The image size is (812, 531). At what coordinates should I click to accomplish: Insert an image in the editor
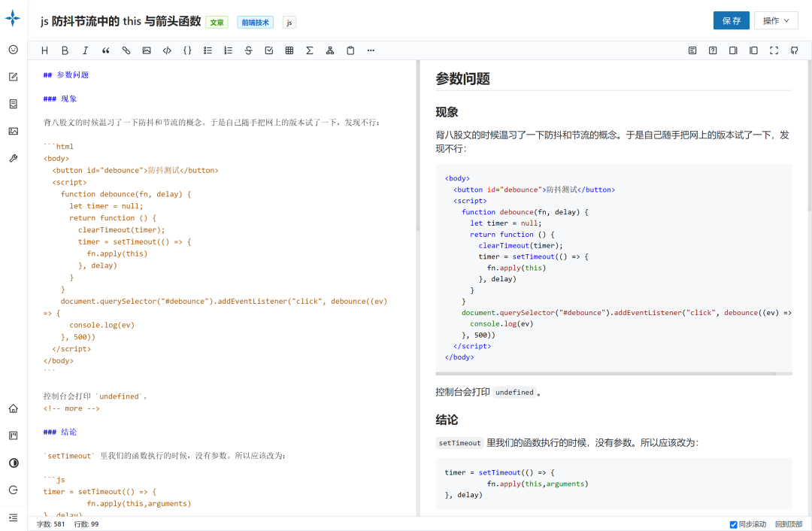tap(147, 50)
